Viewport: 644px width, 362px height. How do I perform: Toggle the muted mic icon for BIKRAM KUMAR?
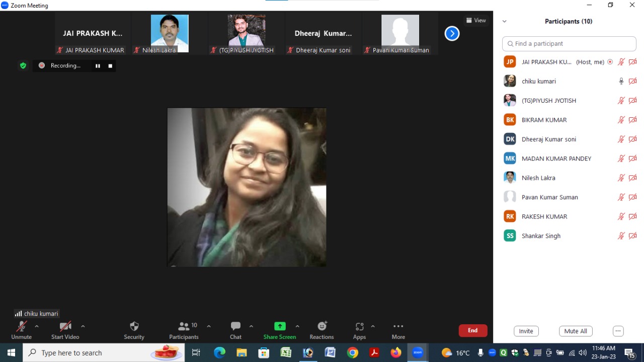[621, 120]
